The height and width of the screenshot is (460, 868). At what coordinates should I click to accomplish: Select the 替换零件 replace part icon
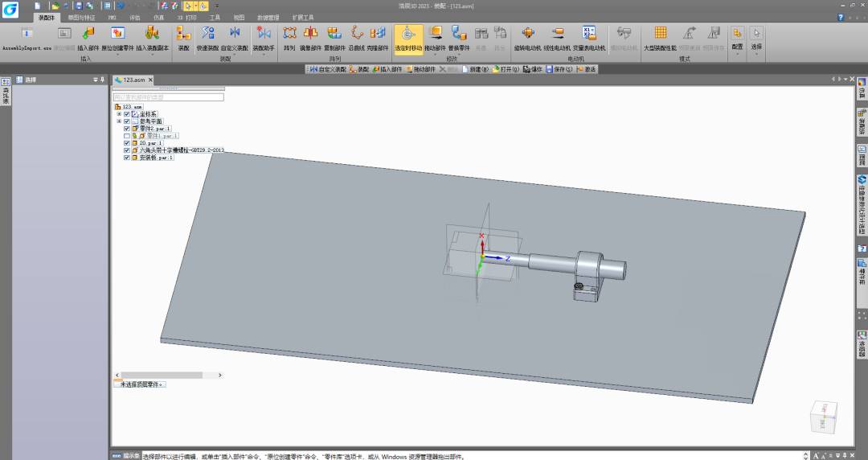click(459, 34)
